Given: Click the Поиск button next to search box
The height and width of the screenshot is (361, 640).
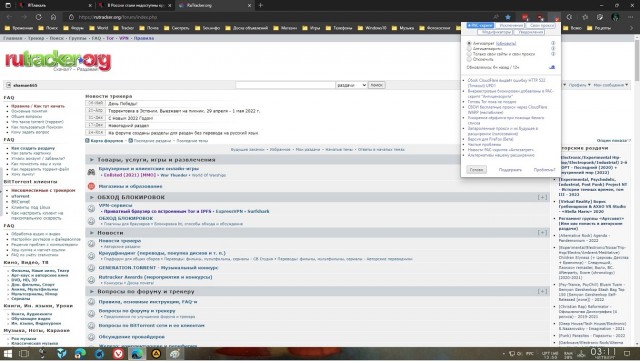Looking at the screenshot, I should pyautogui.click(x=376, y=85).
